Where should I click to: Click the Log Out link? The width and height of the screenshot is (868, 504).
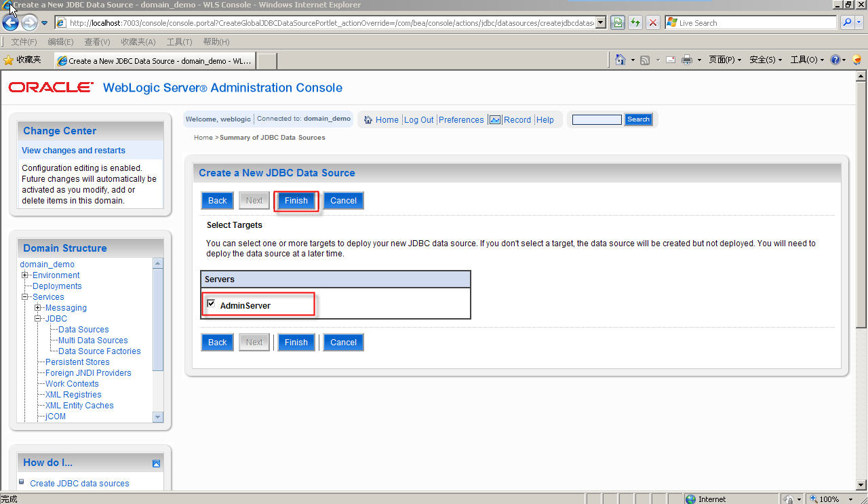point(418,120)
